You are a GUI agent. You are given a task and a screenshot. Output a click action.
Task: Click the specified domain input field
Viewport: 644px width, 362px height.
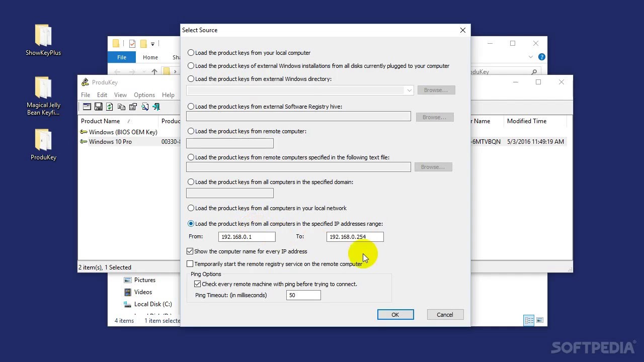[230, 193]
